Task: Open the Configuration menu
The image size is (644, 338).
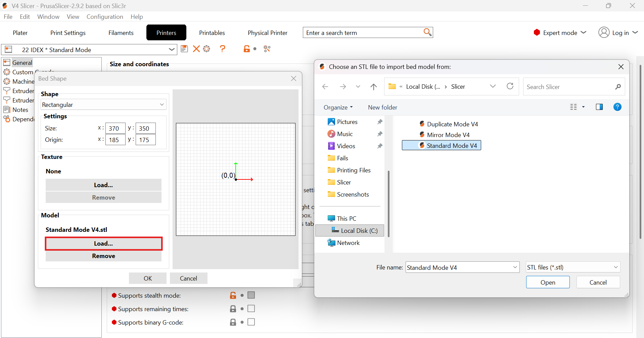Action: coord(105,16)
